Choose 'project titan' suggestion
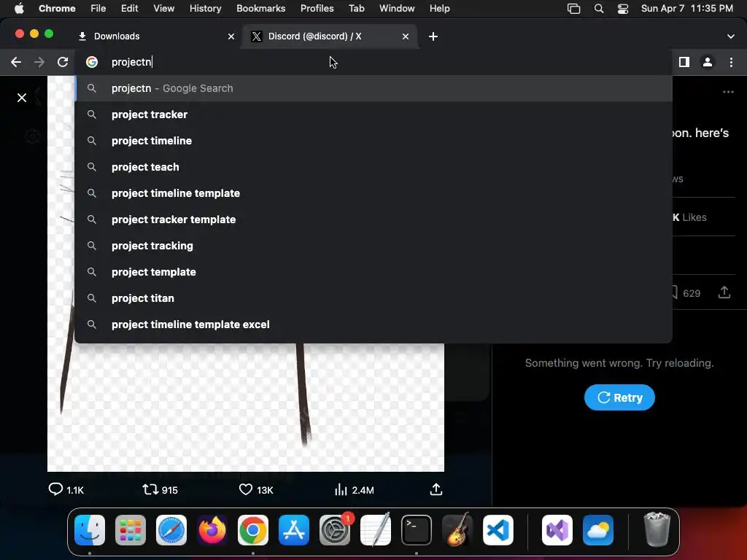This screenshot has width=747, height=560. [x=374, y=298]
